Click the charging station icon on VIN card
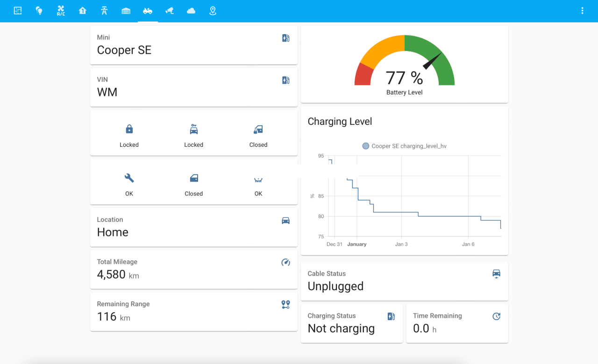The image size is (598, 364). point(286,80)
